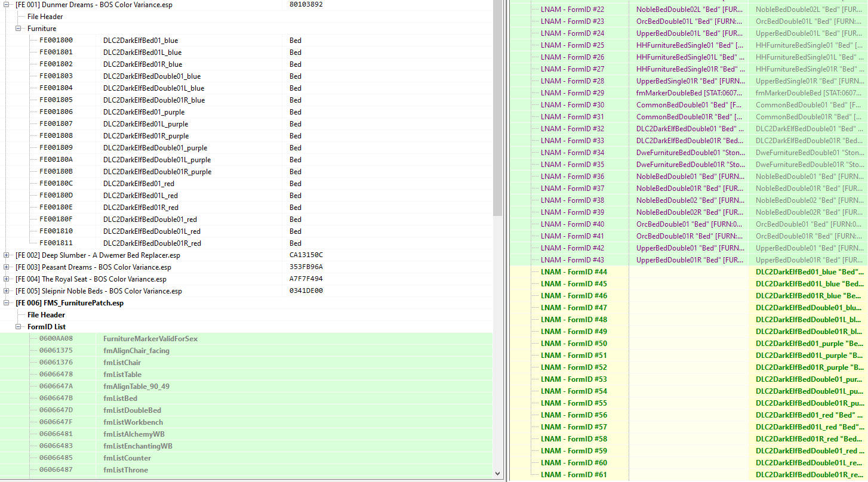Select record FE00180A in the tree

point(247,160)
